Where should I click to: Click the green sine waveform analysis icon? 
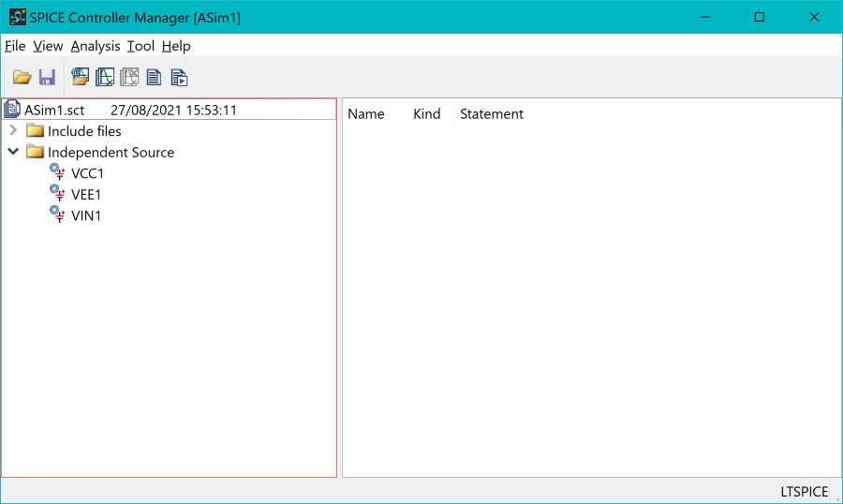[105, 77]
